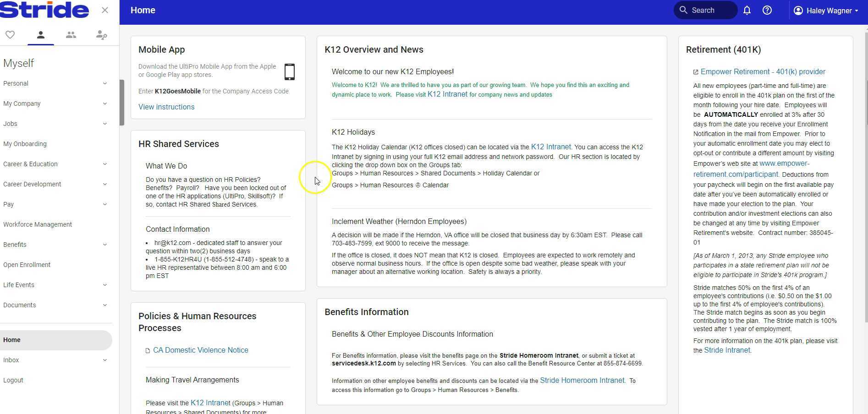Viewport: 868px width, 414px height.
Task: Click the Contact Information subheading
Action: point(178,229)
